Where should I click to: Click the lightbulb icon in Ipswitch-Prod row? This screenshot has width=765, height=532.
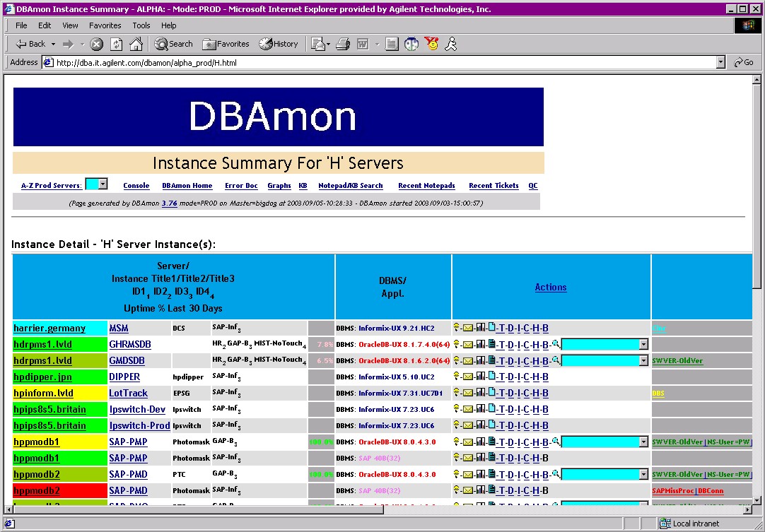pyautogui.click(x=457, y=425)
